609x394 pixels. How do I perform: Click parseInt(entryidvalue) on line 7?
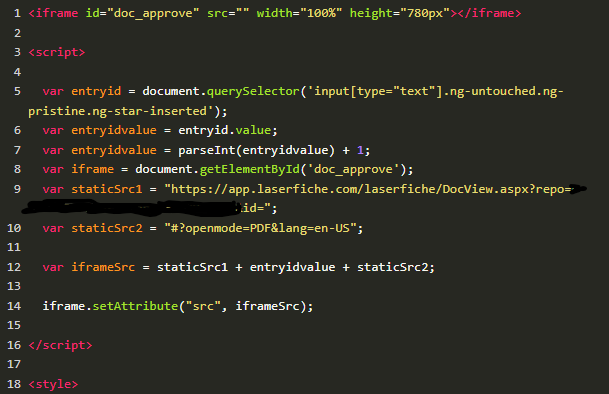256,150
